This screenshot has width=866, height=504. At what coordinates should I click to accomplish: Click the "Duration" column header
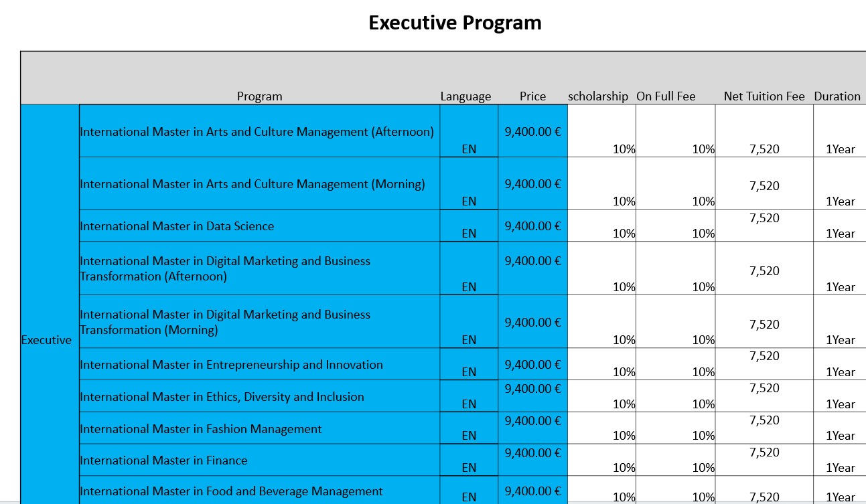(x=837, y=96)
